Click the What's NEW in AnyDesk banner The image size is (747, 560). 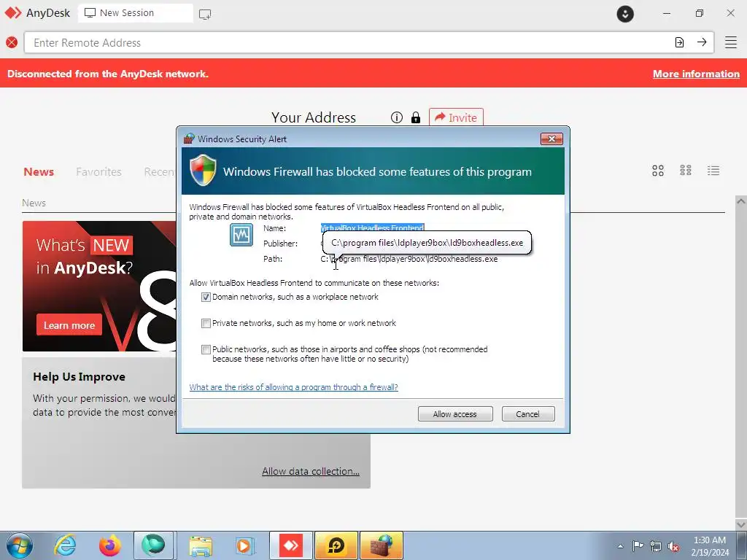coord(99,286)
